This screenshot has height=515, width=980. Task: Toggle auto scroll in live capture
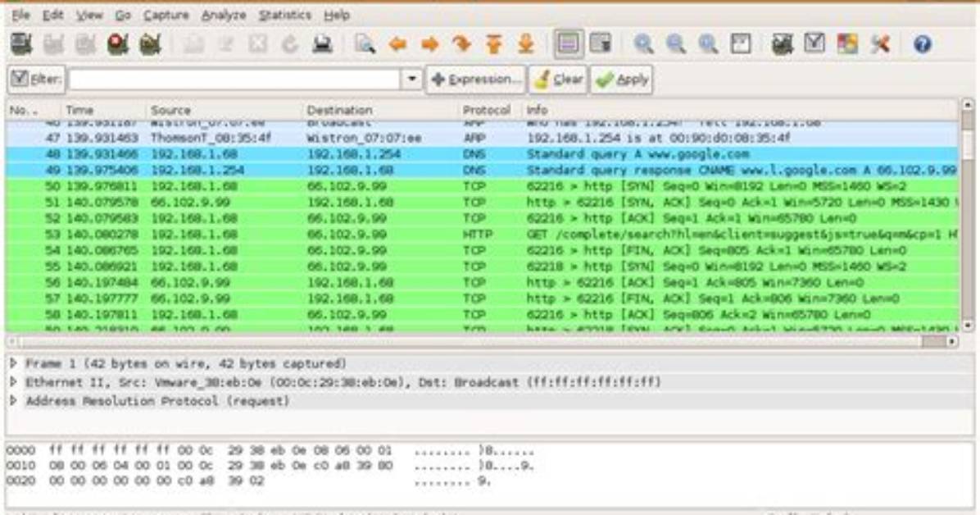[x=601, y=43]
